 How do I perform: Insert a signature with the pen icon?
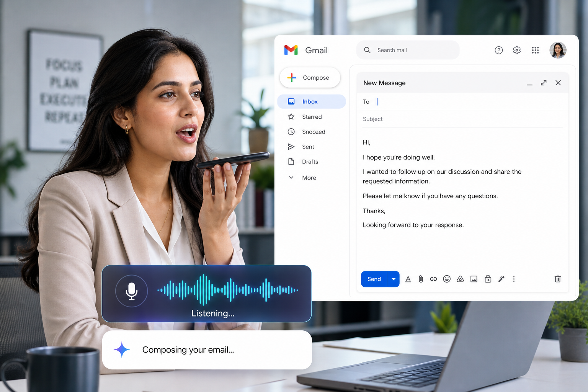501,279
